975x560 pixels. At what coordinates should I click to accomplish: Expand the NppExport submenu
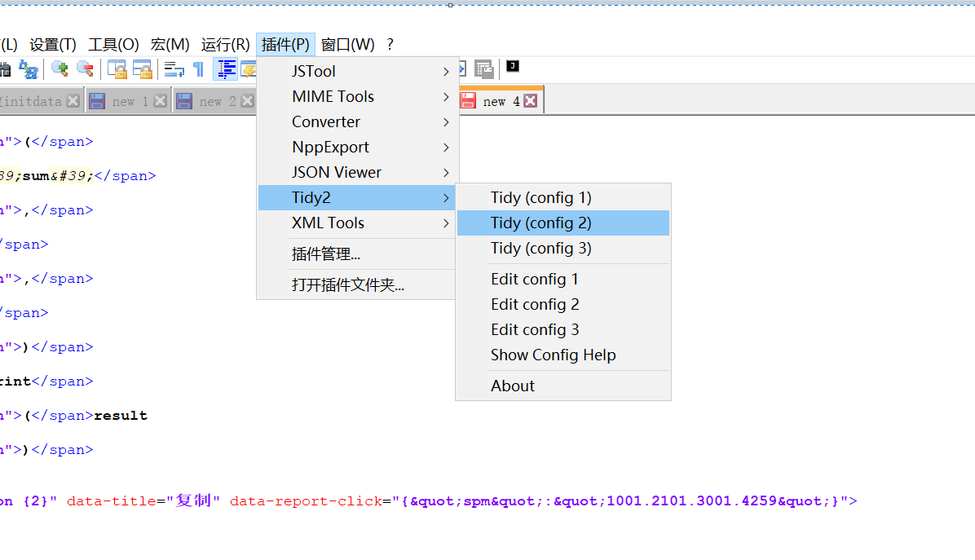tap(329, 147)
